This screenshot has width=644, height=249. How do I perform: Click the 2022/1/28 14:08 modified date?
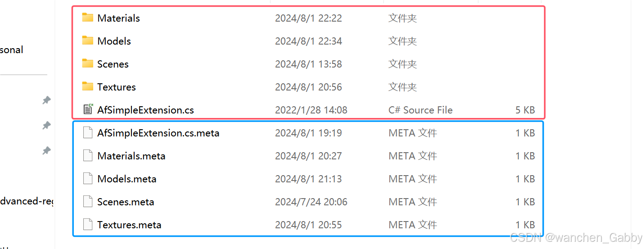(311, 110)
